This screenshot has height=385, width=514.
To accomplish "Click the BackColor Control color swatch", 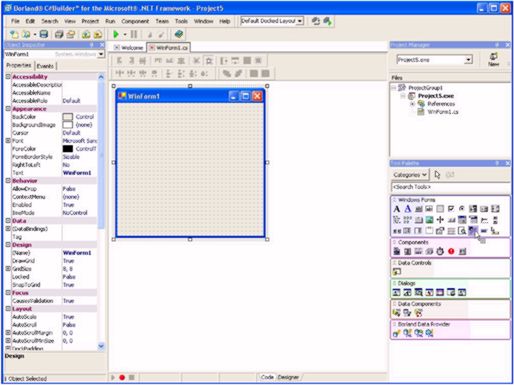I will coord(68,117).
